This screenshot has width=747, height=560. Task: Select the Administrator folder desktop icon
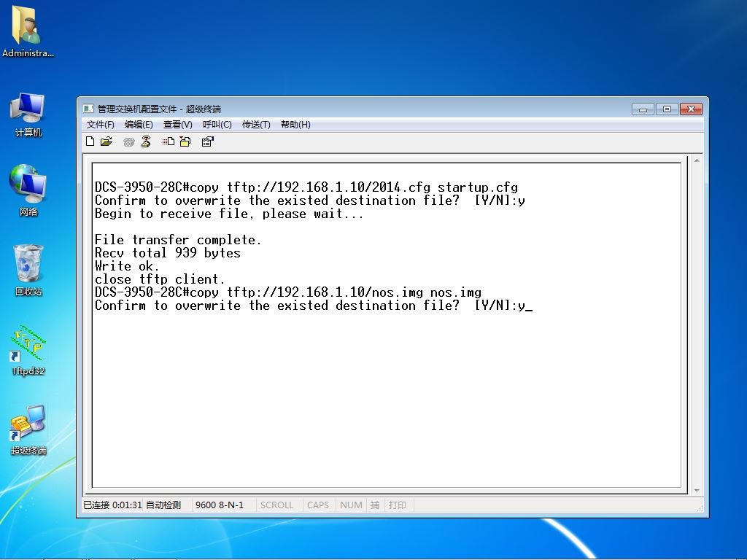click(28, 32)
